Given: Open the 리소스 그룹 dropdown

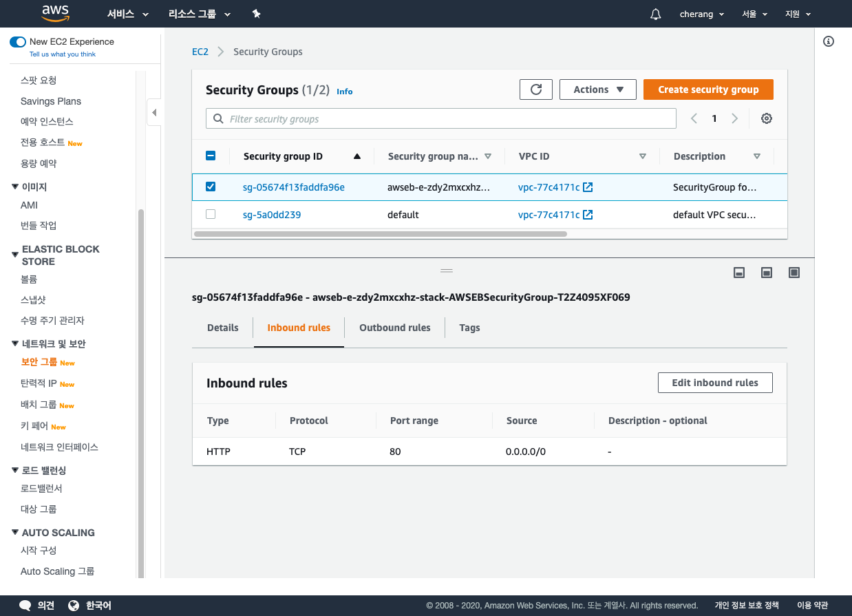Looking at the screenshot, I should 200,14.
